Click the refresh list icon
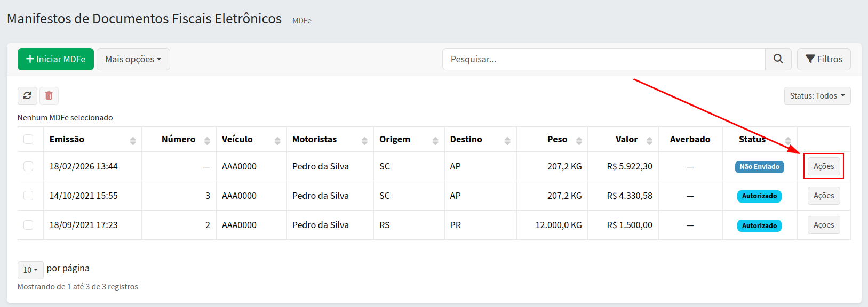868x307 pixels. pyautogui.click(x=27, y=96)
